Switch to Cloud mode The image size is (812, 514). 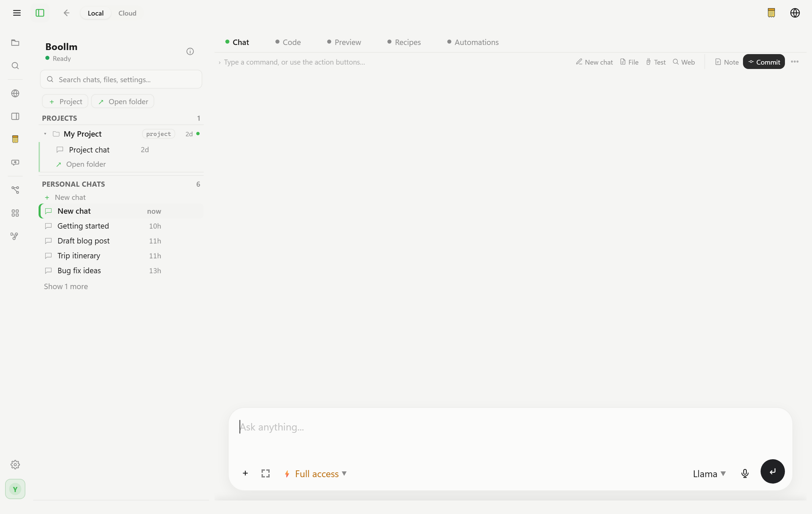127,13
